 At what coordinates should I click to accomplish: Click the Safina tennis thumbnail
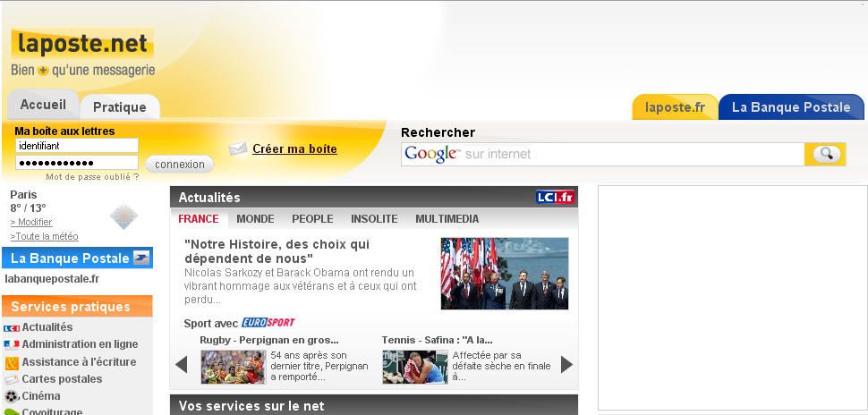click(x=414, y=367)
